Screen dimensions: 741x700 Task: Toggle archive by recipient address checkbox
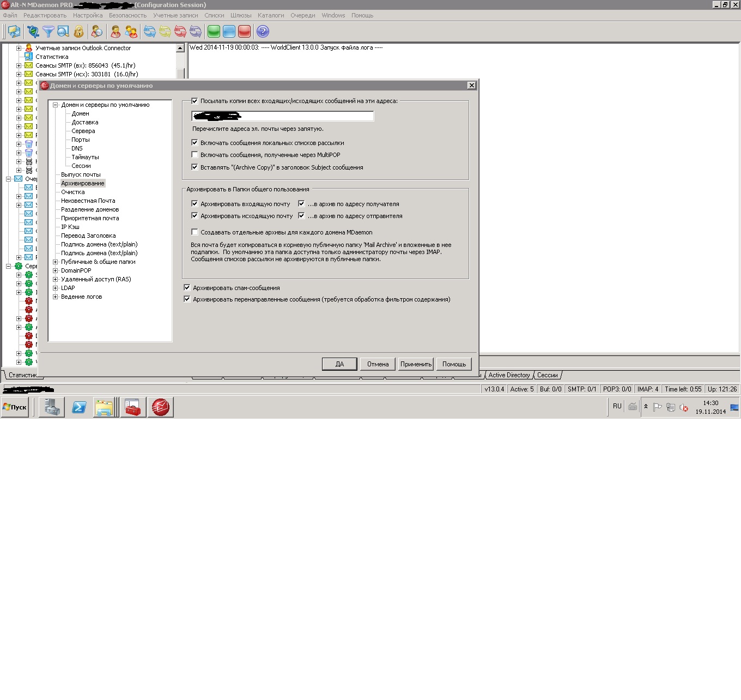click(301, 203)
